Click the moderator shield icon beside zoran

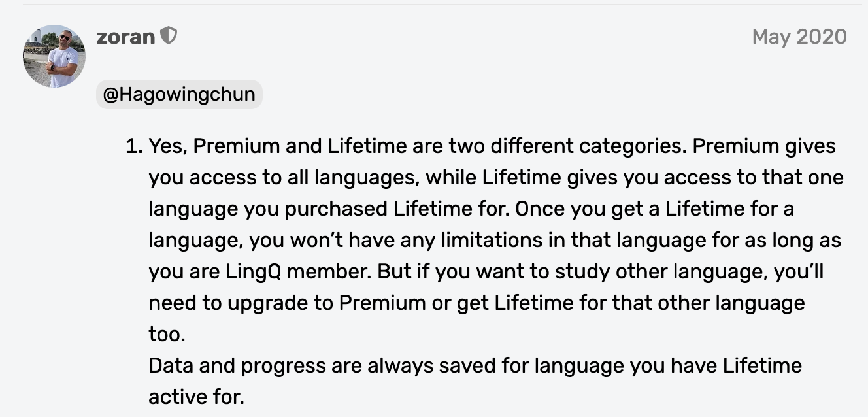point(169,37)
